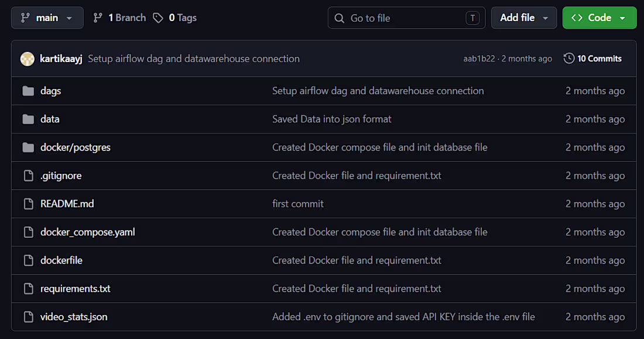The height and width of the screenshot is (339, 644).
Task: Click '2 months ago' in the data row
Action: 595,119
